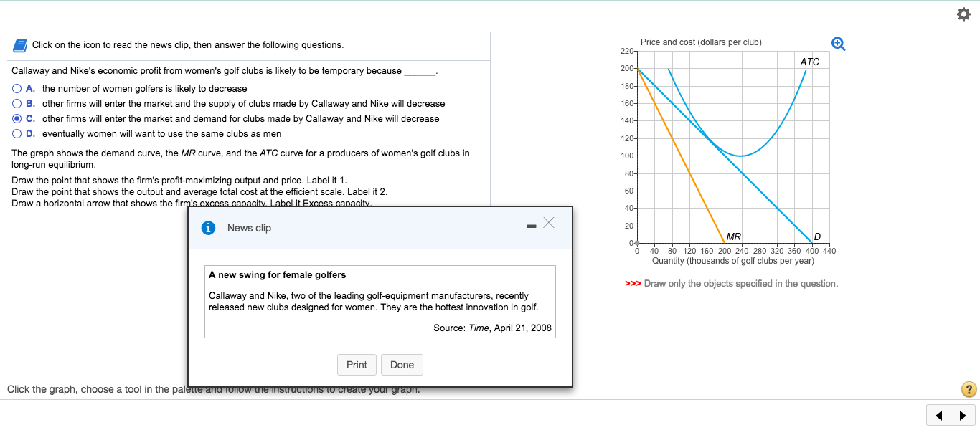The image size is (980, 430).
Task: Select answer option B
Action: pyautogui.click(x=17, y=104)
